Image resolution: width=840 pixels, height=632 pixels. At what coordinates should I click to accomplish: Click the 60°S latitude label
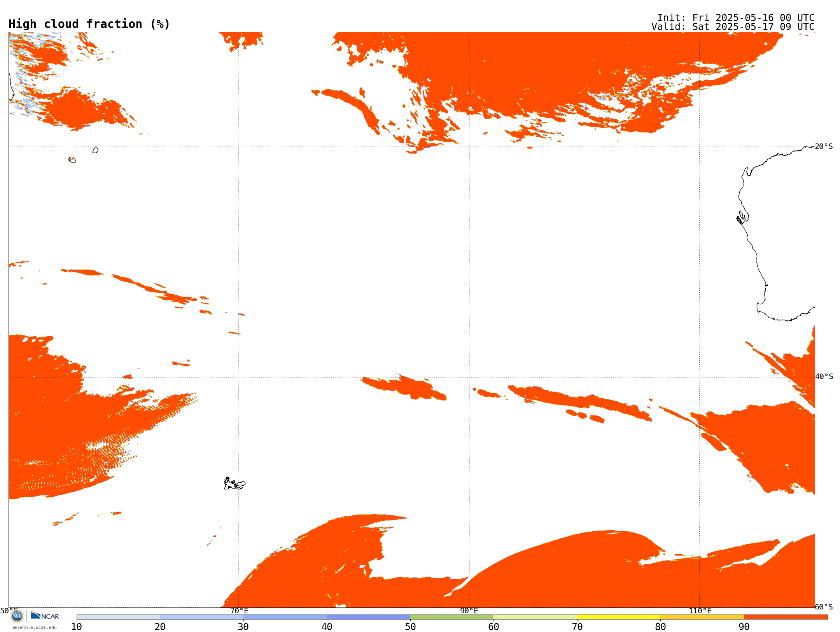[824, 607]
